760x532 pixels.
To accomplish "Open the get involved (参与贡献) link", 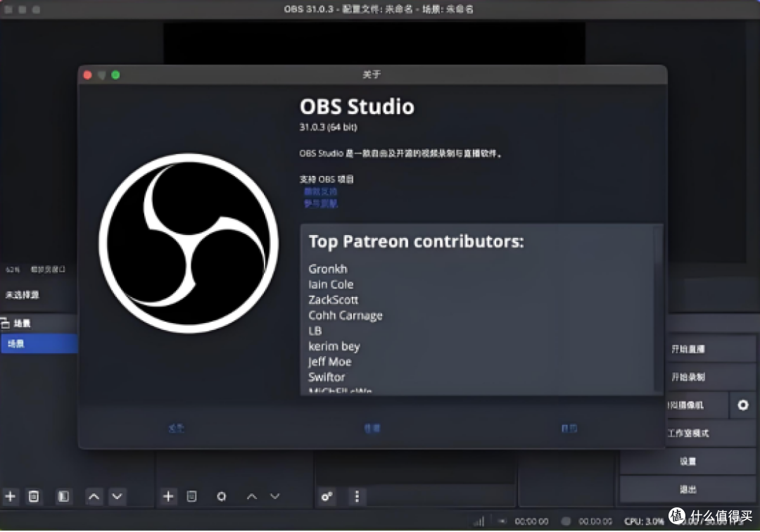I will [320, 203].
